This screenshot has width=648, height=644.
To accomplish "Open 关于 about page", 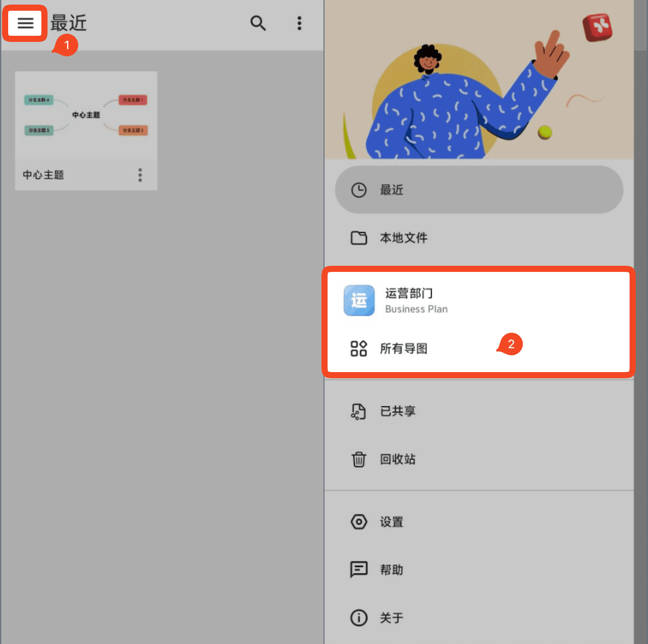I will (479, 617).
